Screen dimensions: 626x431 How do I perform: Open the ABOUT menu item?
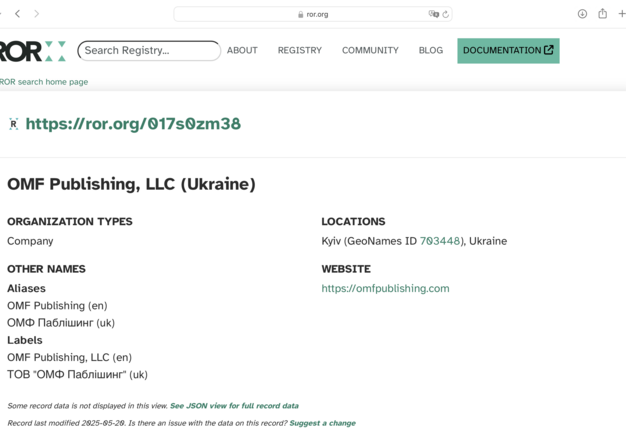[242, 51]
